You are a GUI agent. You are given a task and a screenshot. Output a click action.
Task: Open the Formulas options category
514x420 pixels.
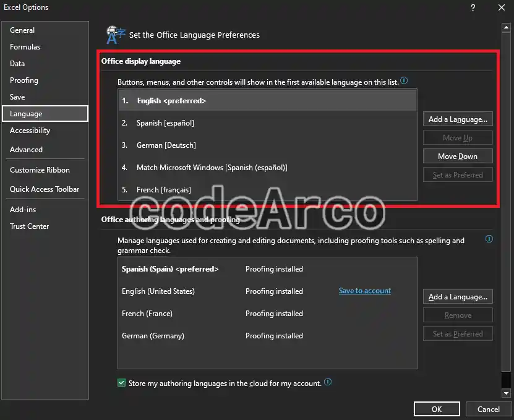pos(45,47)
